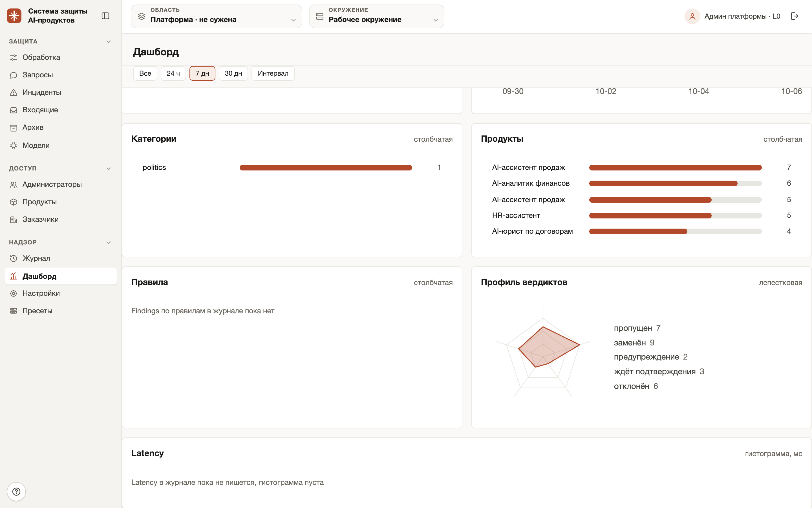812x508 pixels.
Task: Open Входящие via inbox icon
Action: pyautogui.click(x=14, y=110)
